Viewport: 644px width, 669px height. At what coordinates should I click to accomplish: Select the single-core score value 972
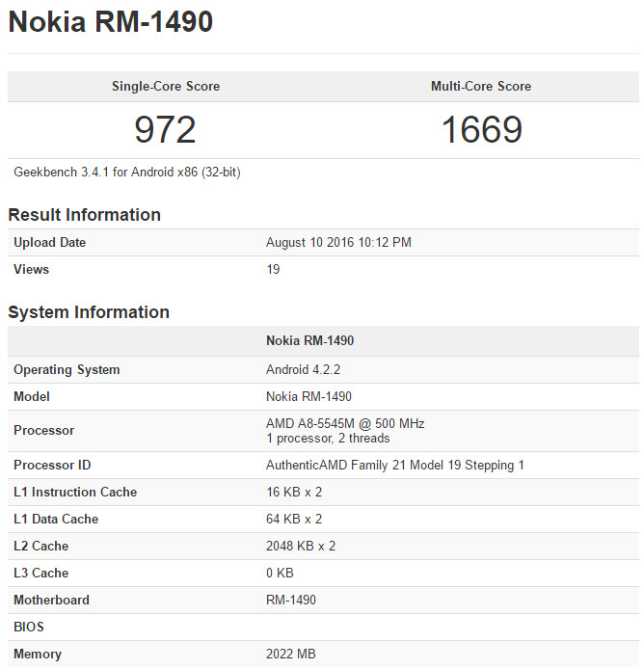point(166,129)
